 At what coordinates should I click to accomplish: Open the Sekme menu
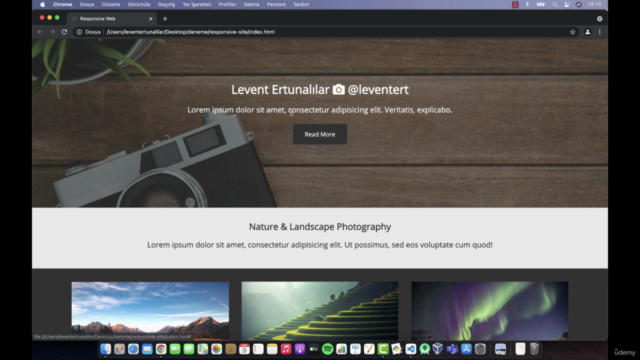251,4
